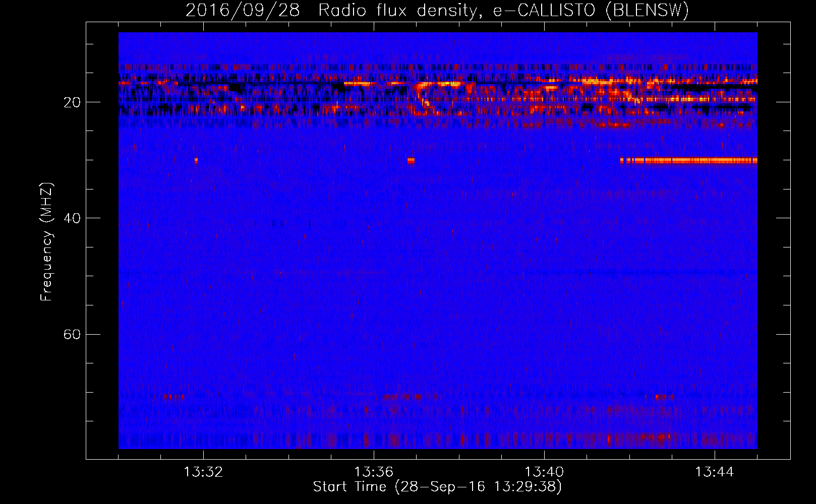Click the 13:32 time tick label
The width and height of the screenshot is (816, 504).
203,472
